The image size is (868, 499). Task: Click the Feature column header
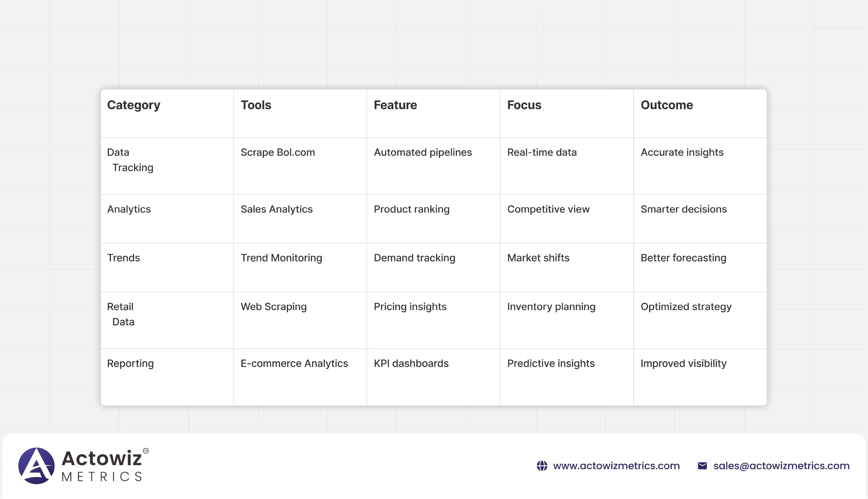click(395, 105)
